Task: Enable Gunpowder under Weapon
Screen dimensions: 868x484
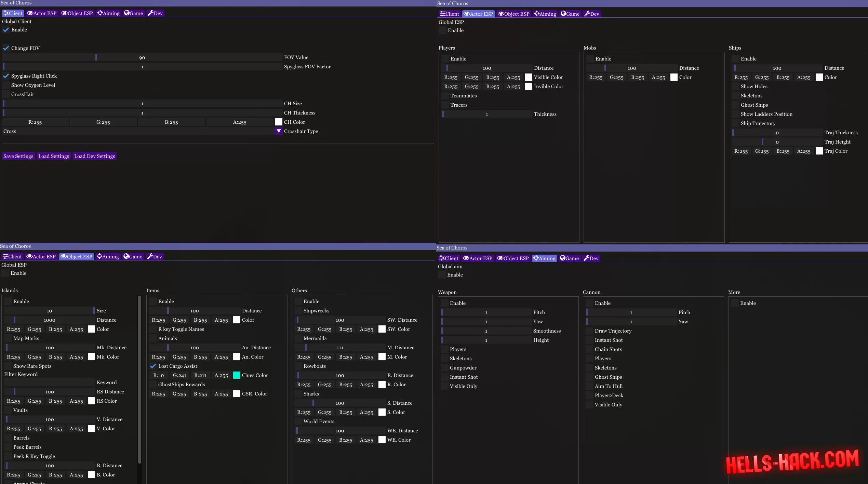Action: point(444,368)
